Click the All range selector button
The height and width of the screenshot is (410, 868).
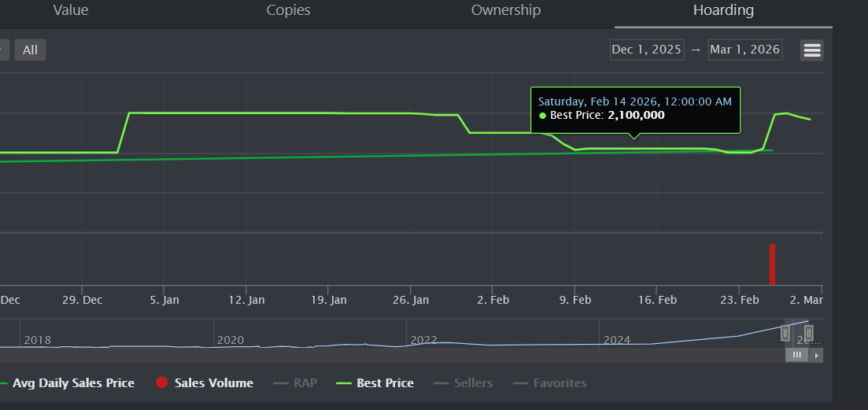(30, 50)
